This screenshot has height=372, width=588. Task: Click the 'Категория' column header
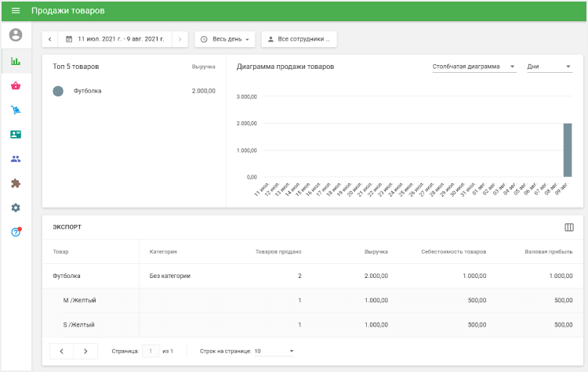click(x=163, y=251)
